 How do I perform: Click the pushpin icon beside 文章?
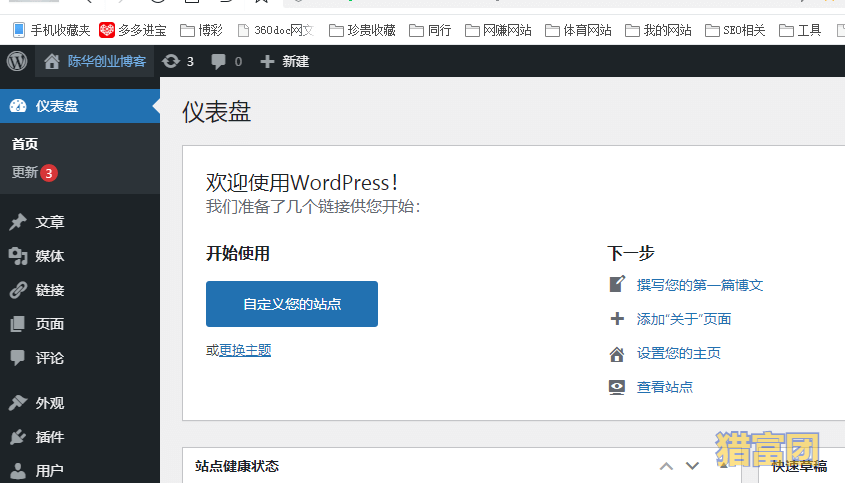click(x=18, y=222)
